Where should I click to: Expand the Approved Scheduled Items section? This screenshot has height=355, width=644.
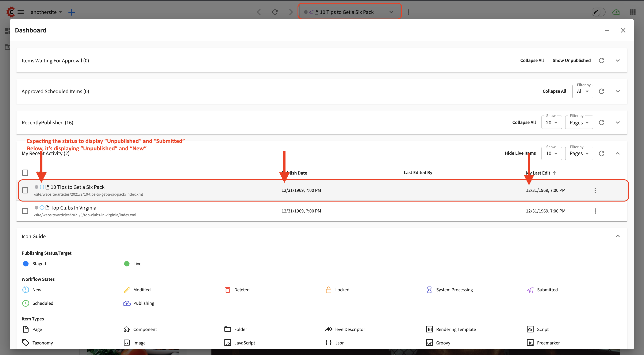pos(618,91)
